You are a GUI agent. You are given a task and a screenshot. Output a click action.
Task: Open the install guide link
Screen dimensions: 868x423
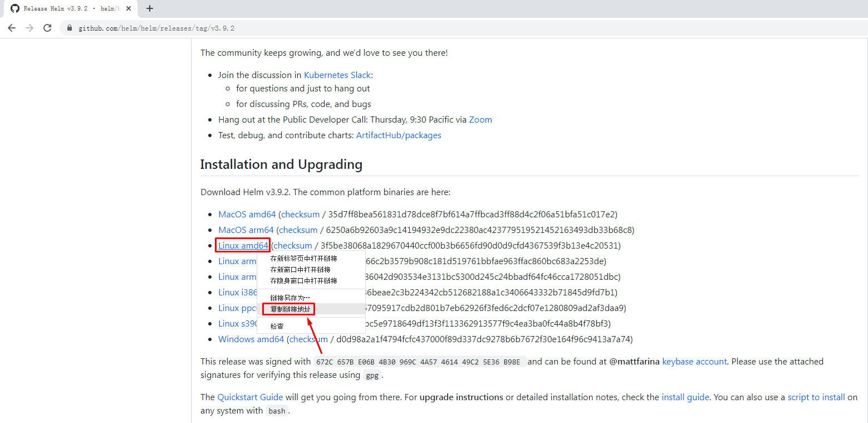click(x=685, y=397)
